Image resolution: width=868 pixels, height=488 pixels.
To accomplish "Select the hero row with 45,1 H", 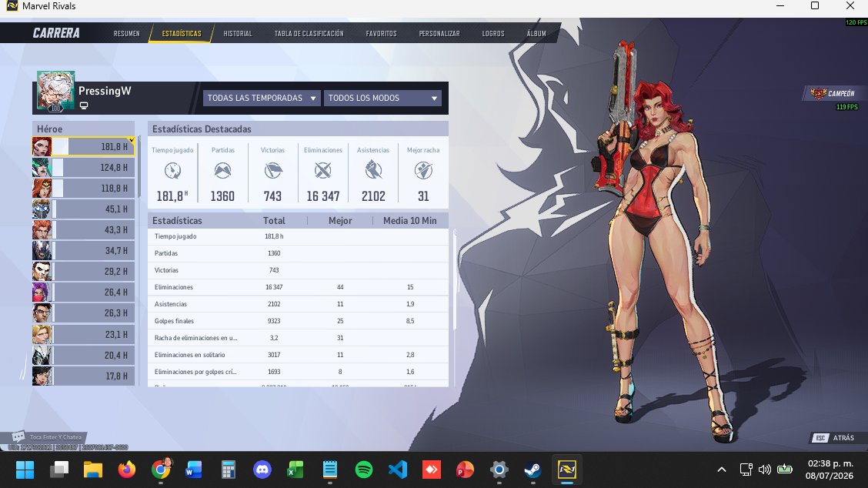I will click(x=84, y=209).
